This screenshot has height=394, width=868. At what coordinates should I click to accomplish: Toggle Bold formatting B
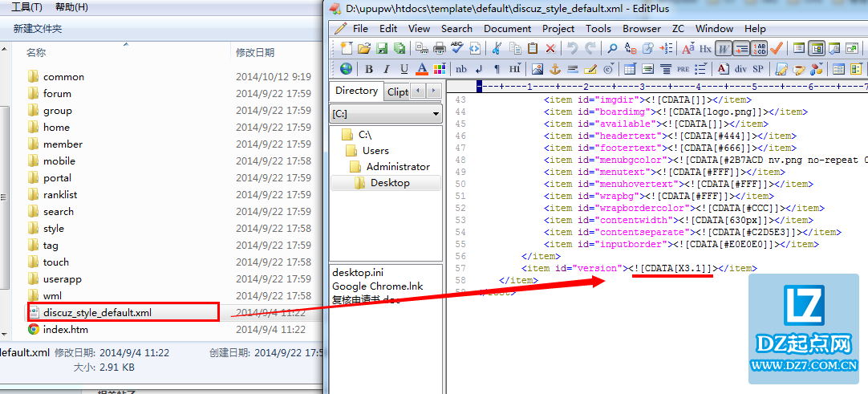(x=369, y=69)
